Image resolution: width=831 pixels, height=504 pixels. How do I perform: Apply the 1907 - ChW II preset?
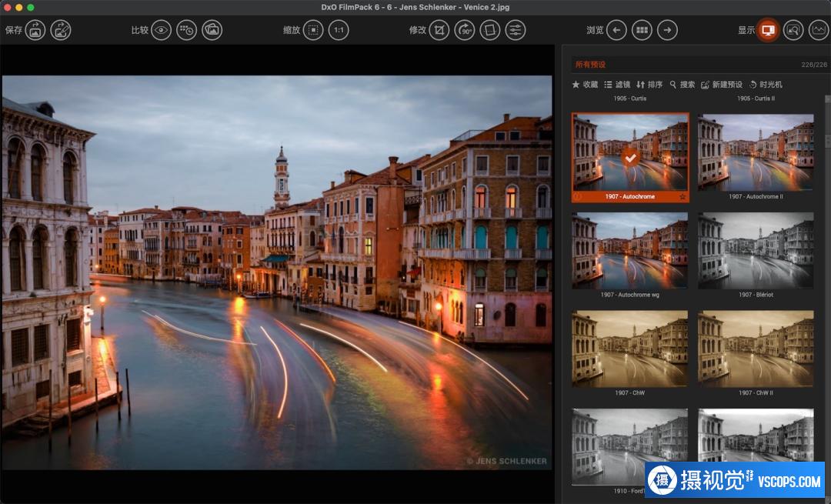pos(756,349)
